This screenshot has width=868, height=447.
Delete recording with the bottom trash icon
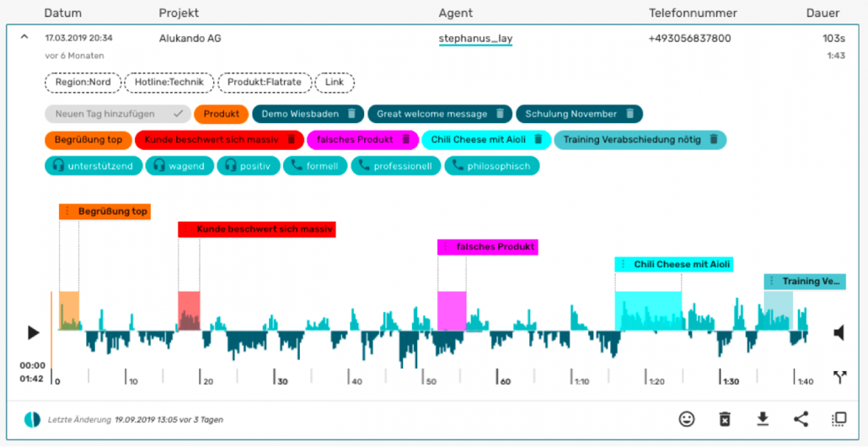coord(725,419)
